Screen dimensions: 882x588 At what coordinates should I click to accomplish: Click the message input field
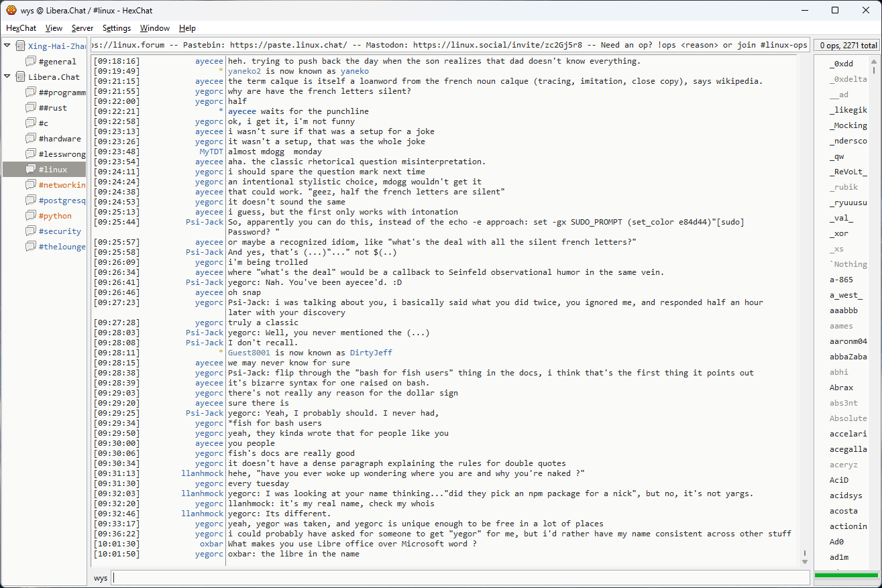pyautogui.click(x=460, y=578)
